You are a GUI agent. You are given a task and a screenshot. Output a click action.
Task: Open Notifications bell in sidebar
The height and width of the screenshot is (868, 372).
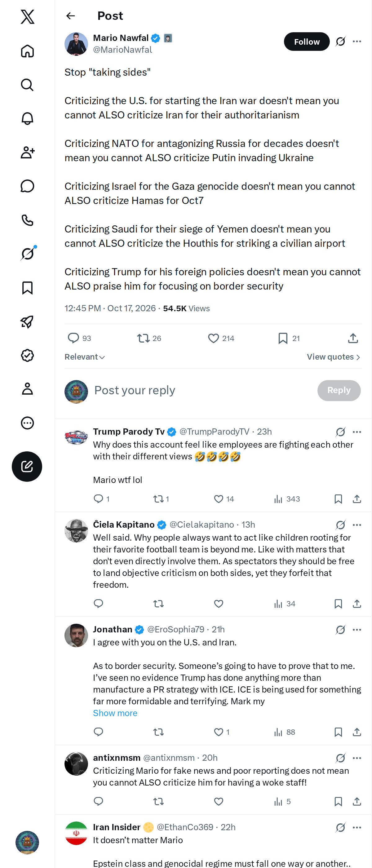coord(27,119)
